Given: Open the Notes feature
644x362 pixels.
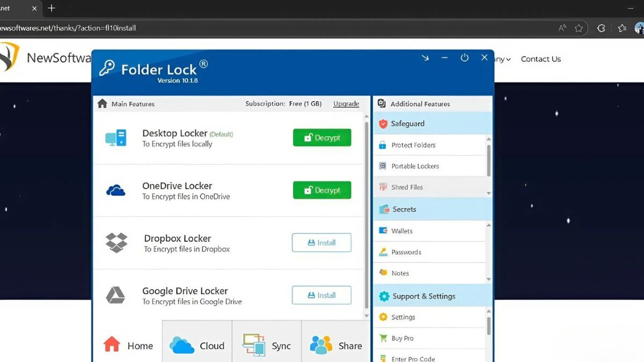Looking at the screenshot, I should point(399,273).
